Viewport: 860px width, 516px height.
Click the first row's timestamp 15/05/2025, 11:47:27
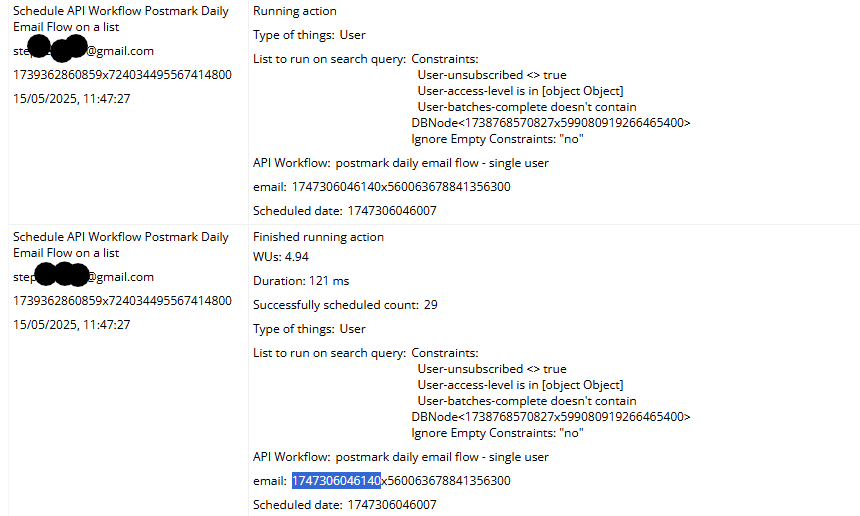point(72,99)
